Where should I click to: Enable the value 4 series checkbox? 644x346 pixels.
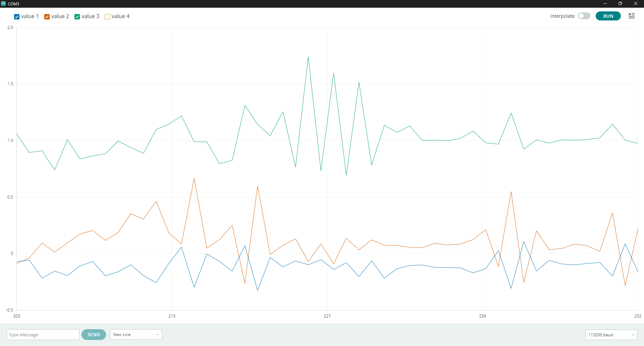point(107,17)
